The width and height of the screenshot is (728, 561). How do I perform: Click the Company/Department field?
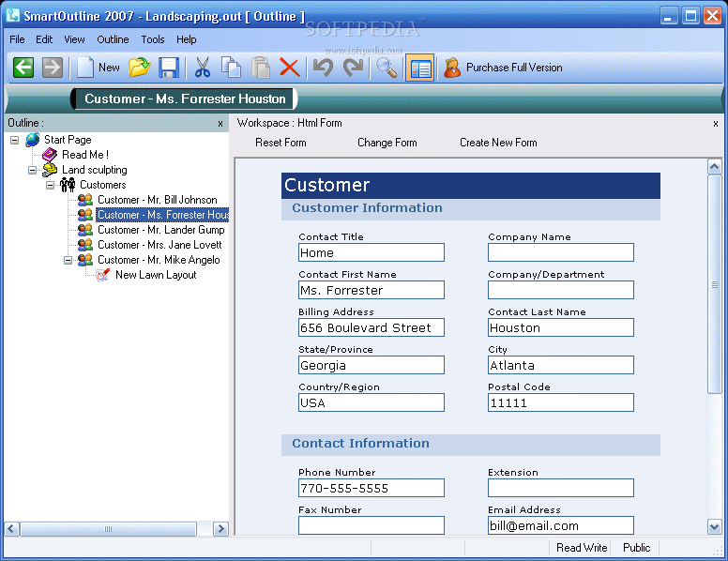pos(561,290)
